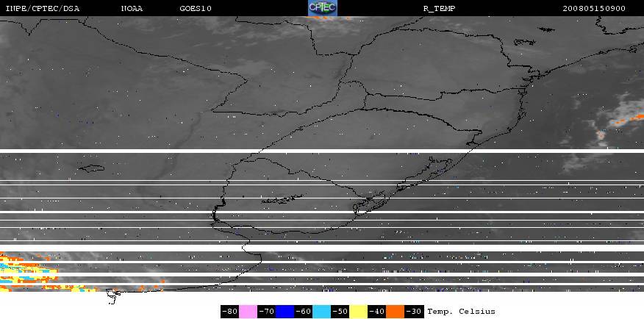Click the -30 legend value
The image size is (644, 319).
(414, 312)
